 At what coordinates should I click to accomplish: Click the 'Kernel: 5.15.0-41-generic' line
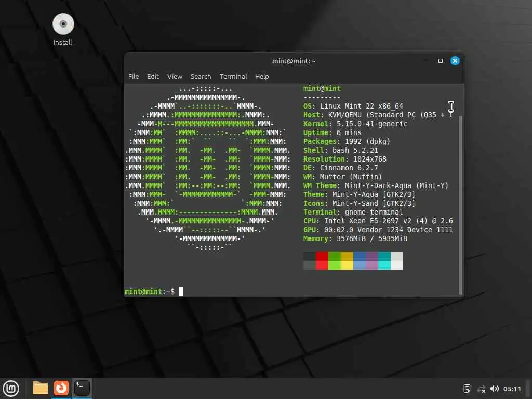coord(355,124)
